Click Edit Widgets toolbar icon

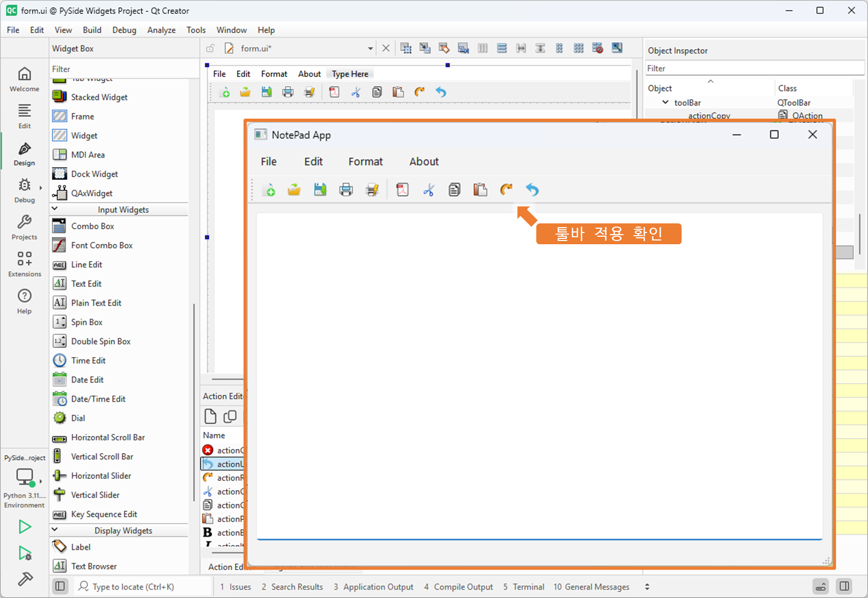point(406,48)
